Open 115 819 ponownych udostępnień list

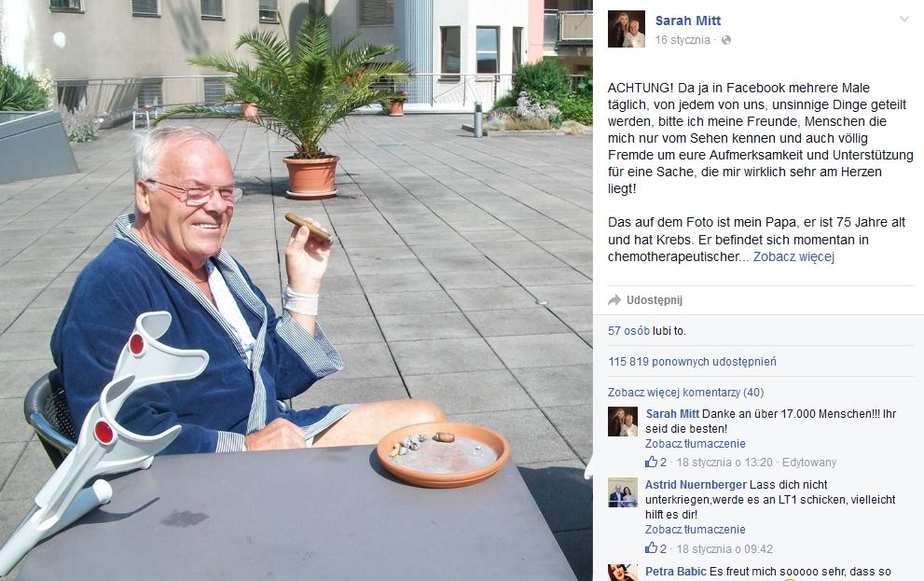692,361
